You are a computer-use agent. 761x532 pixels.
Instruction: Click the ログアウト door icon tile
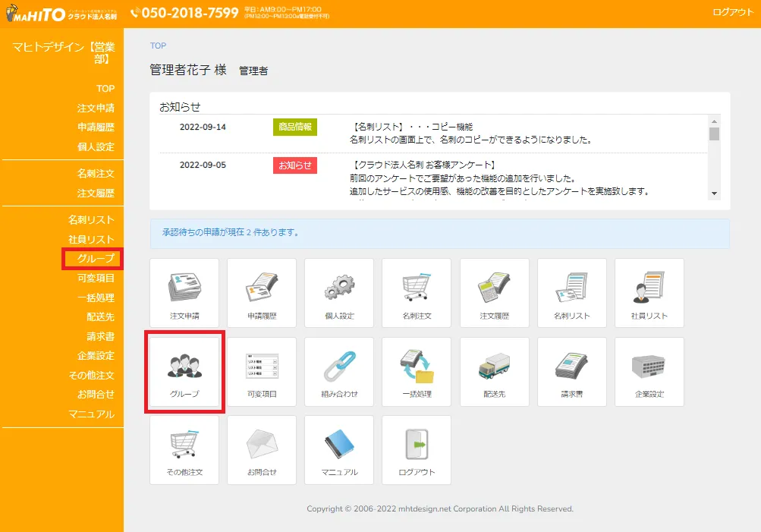pyautogui.click(x=416, y=450)
